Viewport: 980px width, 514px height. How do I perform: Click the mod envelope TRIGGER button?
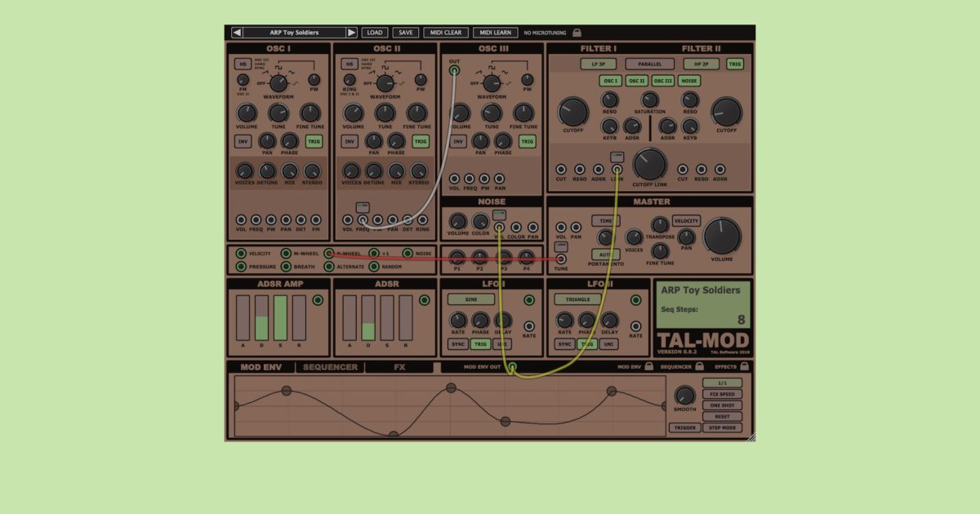click(x=684, y=428)
